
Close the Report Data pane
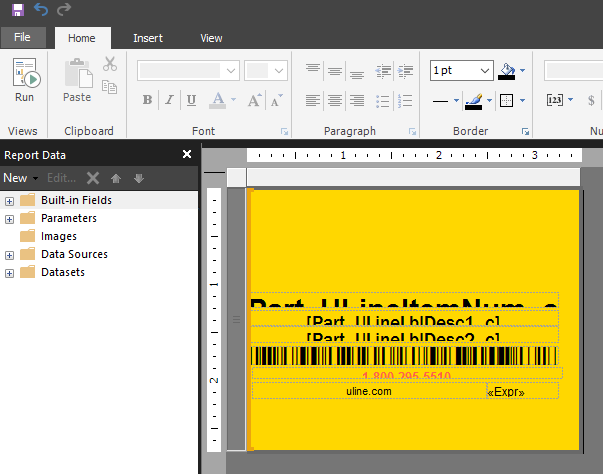tap(187, 154)
